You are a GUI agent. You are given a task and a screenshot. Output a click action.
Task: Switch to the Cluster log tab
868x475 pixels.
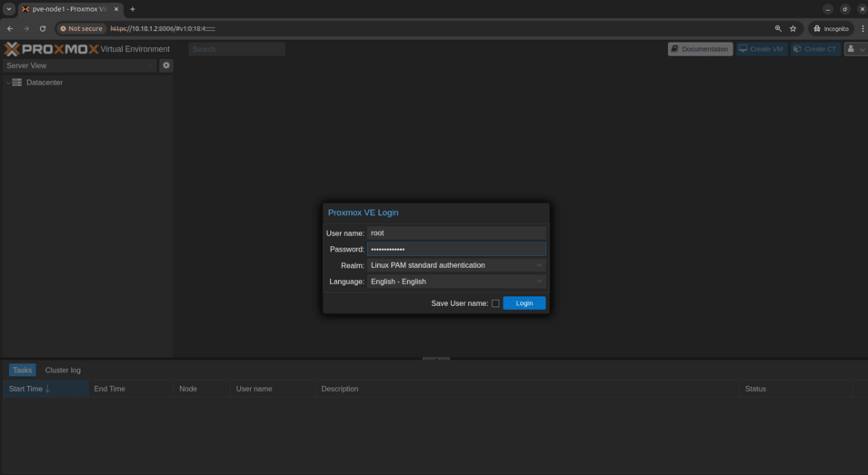[63, 371]
